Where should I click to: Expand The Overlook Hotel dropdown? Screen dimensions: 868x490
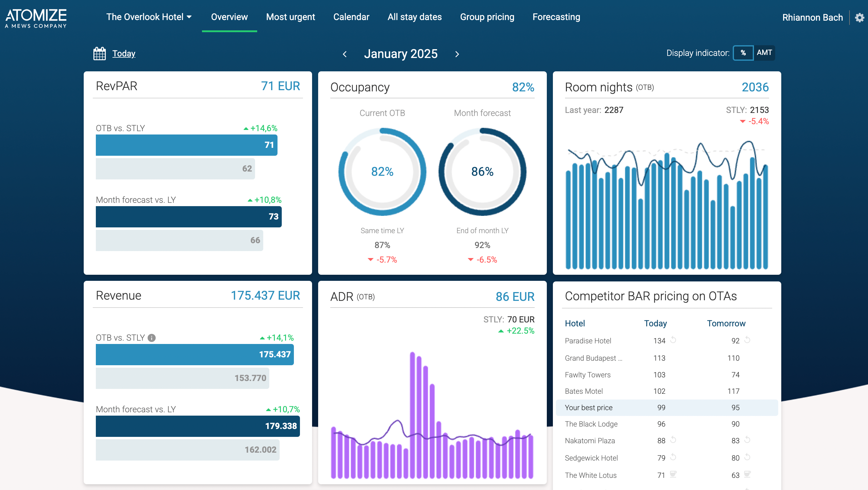149,17
